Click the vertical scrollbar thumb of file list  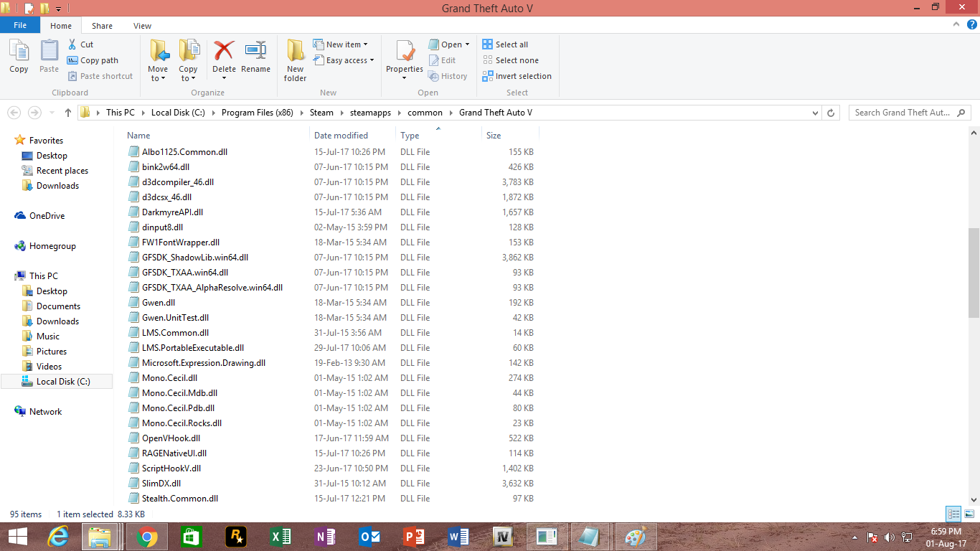(x=974, y=273)
